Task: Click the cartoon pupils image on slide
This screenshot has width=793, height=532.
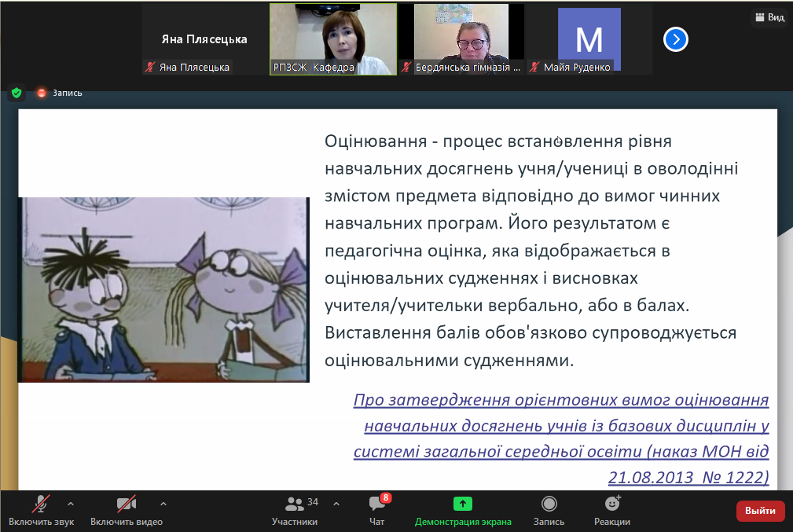Action: click(163, 290)
